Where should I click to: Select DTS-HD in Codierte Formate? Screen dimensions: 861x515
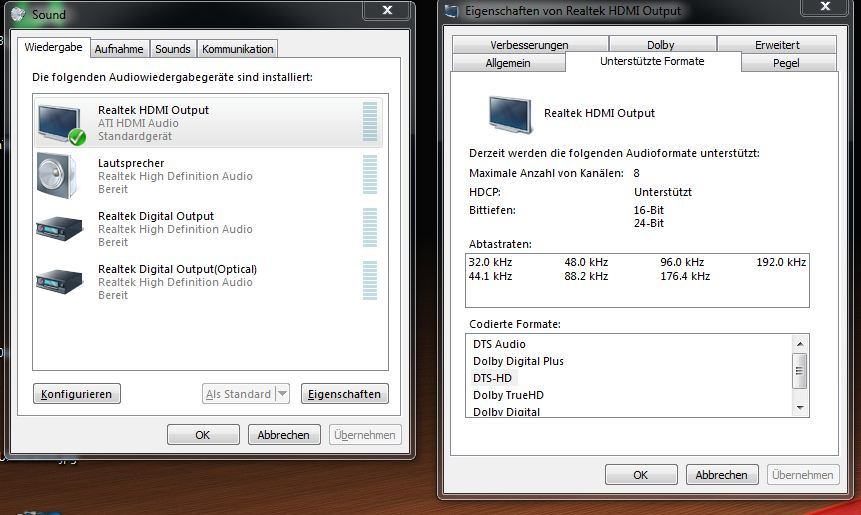(492, 378)
